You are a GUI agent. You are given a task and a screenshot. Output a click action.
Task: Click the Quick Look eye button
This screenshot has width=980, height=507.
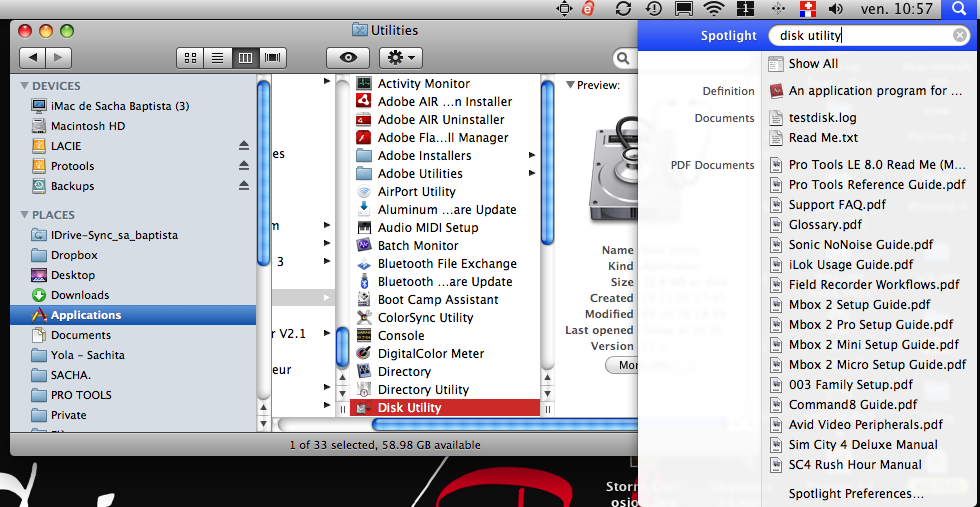(x=348, y=58)
